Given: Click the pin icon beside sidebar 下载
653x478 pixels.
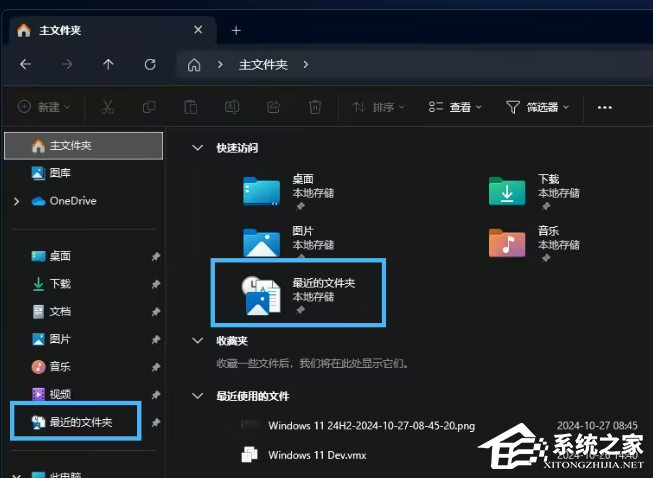Looking at the screenshot, I should point(155,284).
